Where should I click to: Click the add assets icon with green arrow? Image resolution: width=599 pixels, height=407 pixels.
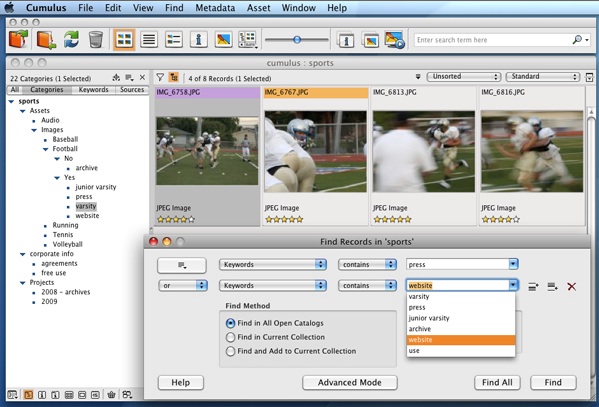click(x=46, y=40)
